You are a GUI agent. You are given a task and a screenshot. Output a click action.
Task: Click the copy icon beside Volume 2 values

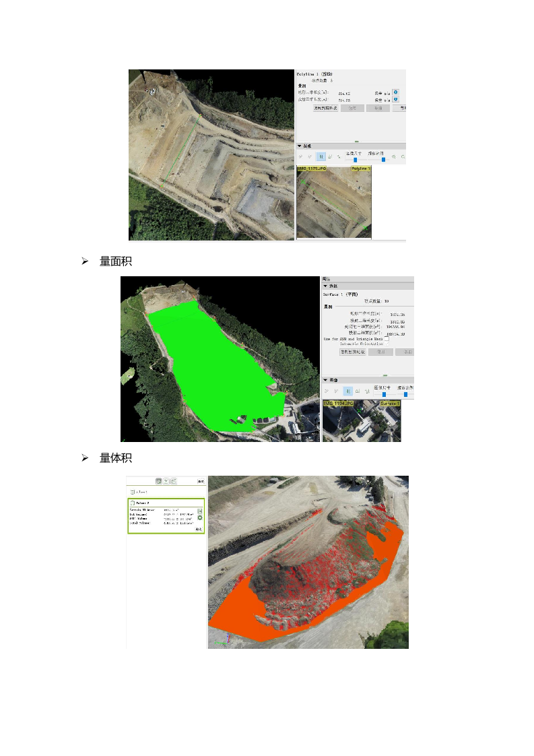tap(199, 511)
